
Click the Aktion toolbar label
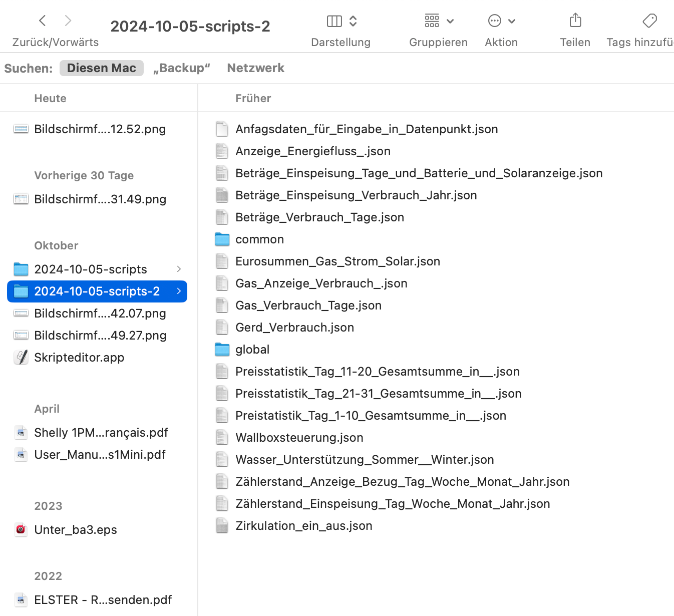(x=501, y=43)
